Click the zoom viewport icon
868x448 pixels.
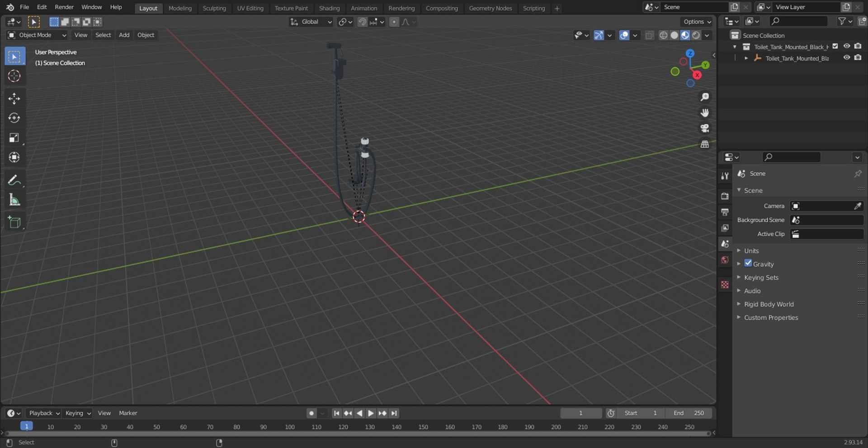point(704,97)
